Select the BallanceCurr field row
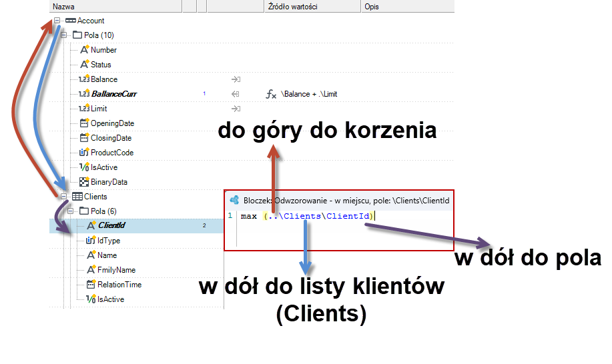The width and height of the screenshot is (612, 364). pos(114,94)
